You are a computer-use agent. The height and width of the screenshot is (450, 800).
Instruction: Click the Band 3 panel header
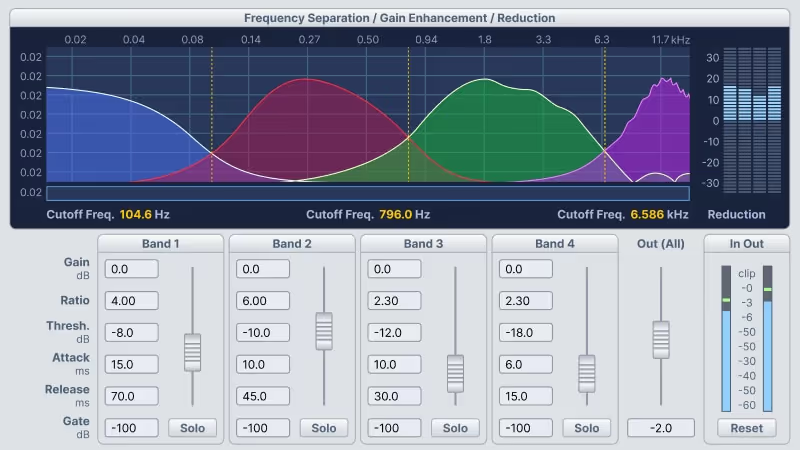coord(423,243)
